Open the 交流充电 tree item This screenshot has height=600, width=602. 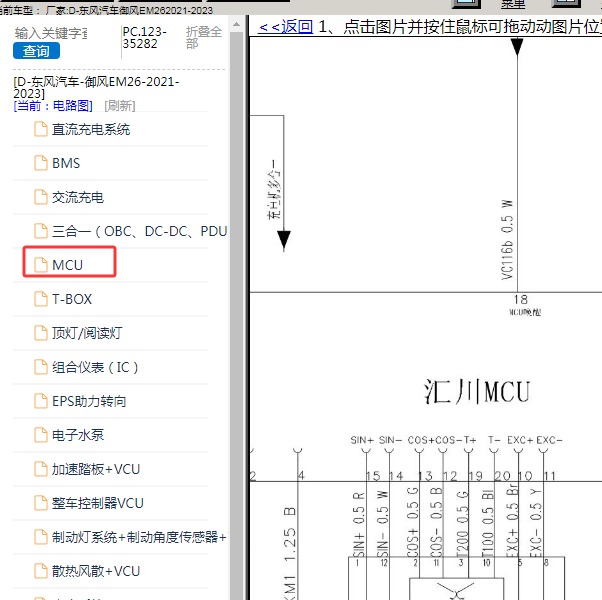click(78, 197)
